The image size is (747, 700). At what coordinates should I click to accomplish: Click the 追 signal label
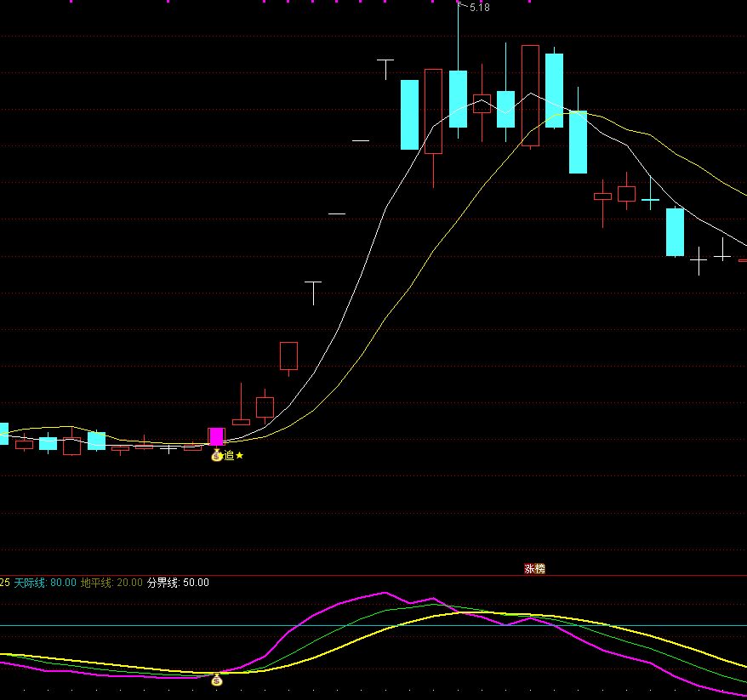pyautogui.click(x=229, y=456)
